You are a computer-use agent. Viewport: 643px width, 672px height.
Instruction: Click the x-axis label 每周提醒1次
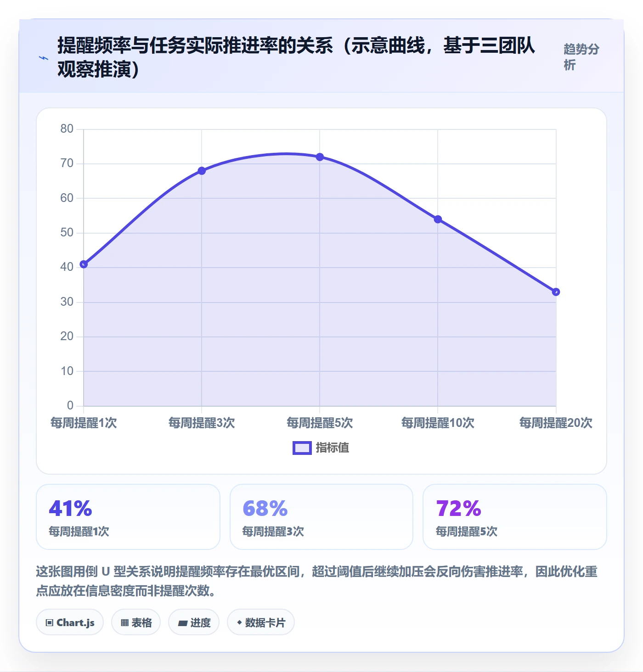[x=84, y=423]
